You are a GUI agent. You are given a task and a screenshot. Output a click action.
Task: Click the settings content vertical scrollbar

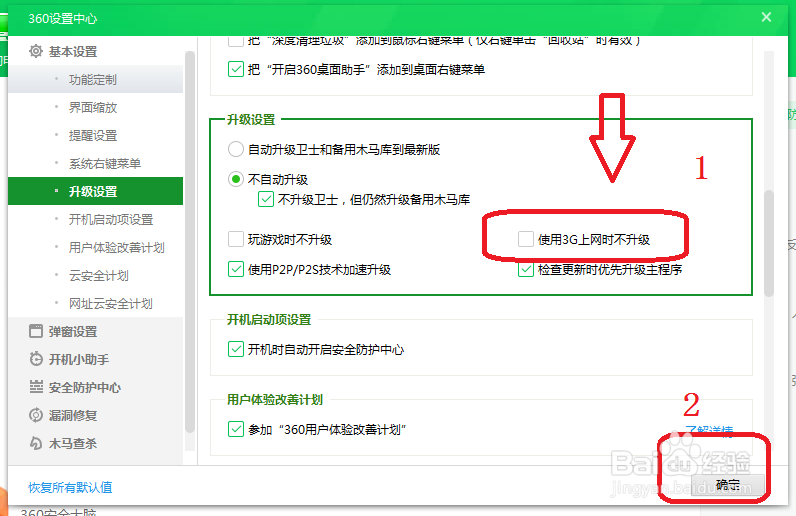pos(769,244)
